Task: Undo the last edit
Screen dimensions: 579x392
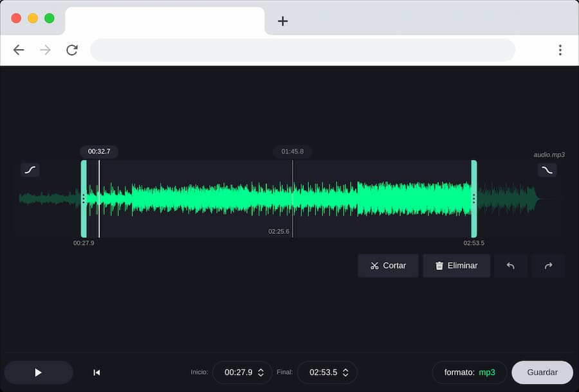Action: pos(511,265)
